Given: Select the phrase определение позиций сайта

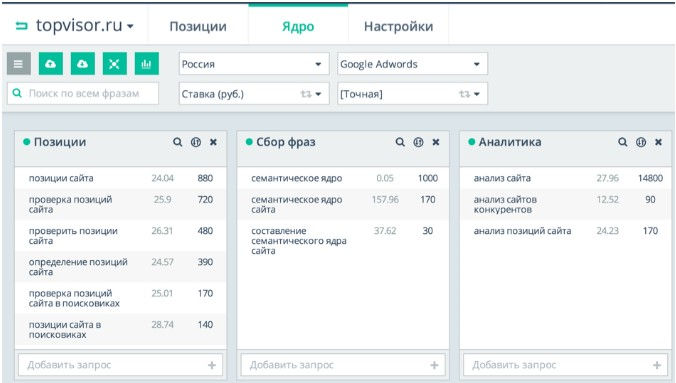Looking at the screenshot, I should [78, 267].
